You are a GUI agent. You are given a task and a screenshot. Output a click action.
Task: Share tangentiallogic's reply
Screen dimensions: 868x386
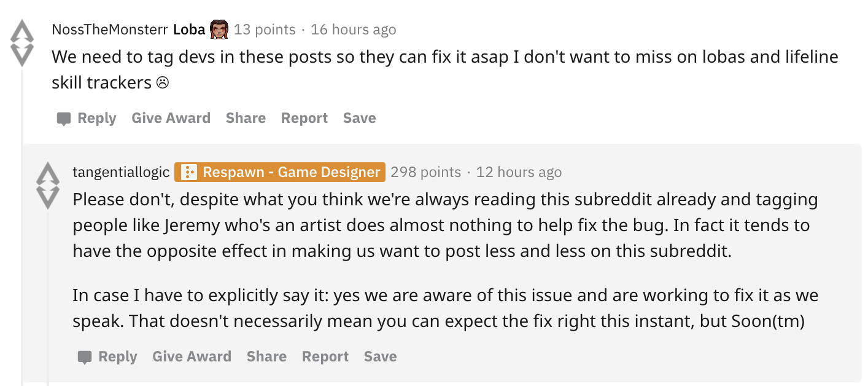point(266,356)
